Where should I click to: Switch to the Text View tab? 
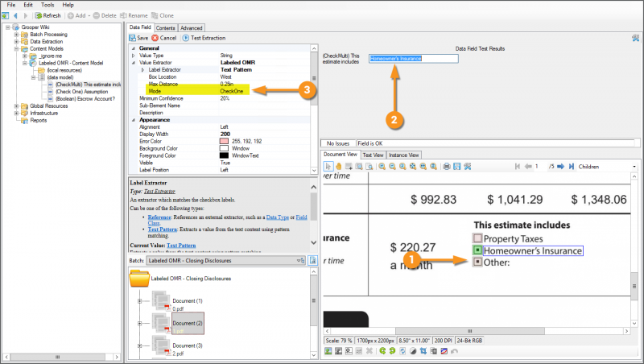373,155
